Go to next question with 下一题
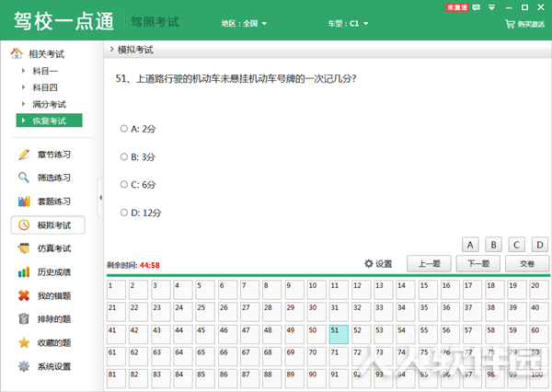Viewport: 552px width, 392px height. [x=478, y=264]
